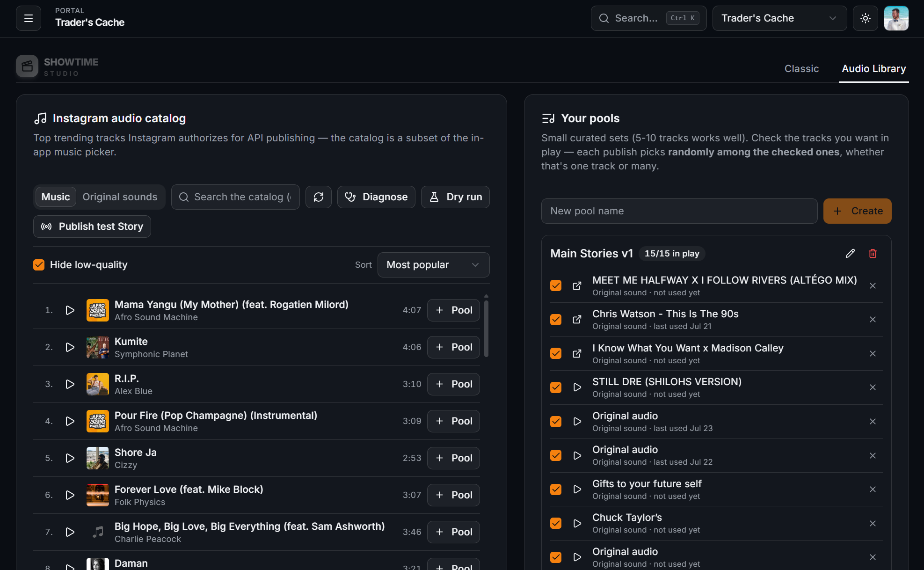
Task: Click the New pool name field
Action: [x=679, y=211]
